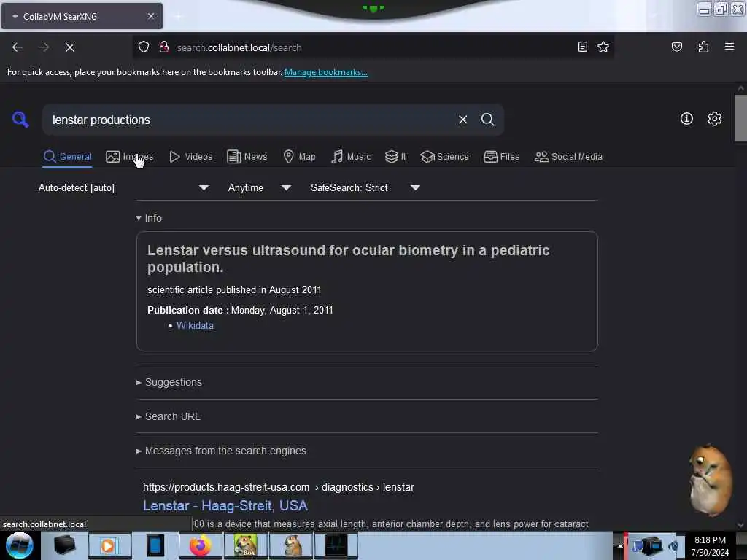The width and height of the screenshot is (747, 560).
Task: Click the browser forward arrow
Action: 43,47
